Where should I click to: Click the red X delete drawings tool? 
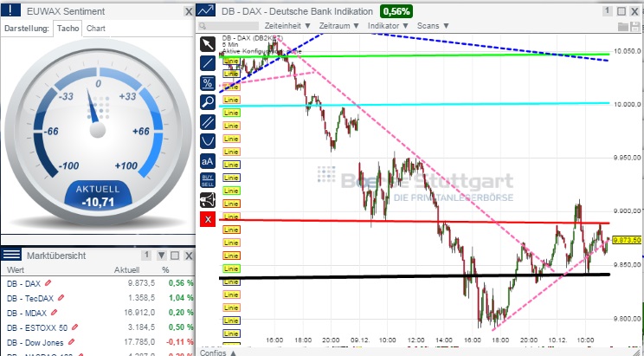tap(208, 219)
